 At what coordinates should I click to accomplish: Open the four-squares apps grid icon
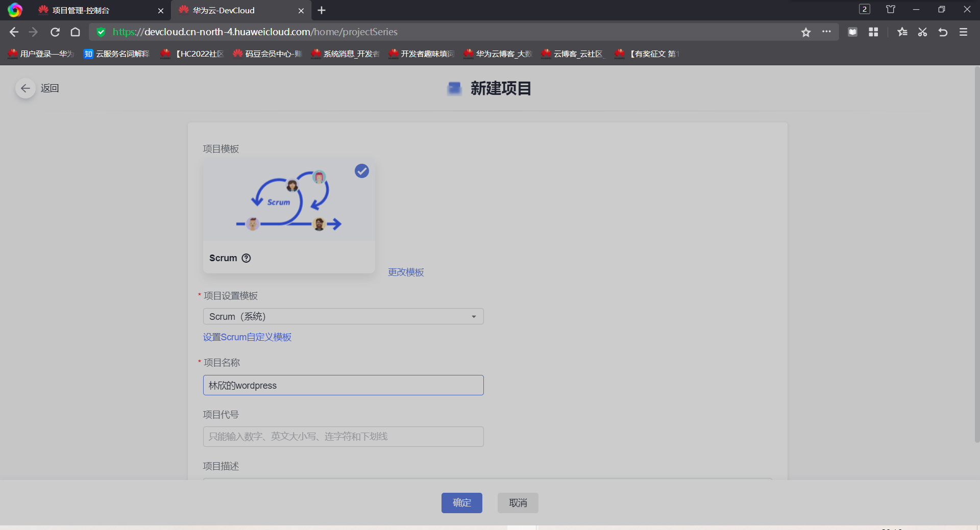point(873,32)
